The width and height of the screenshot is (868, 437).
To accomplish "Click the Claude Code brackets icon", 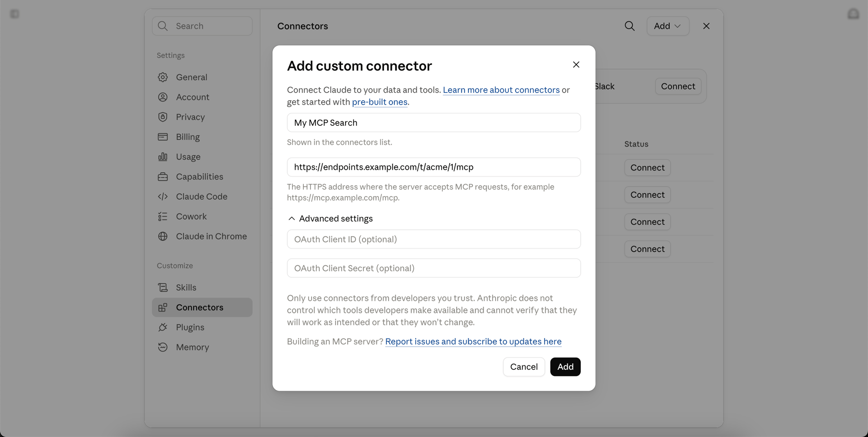I will (163, 197).
